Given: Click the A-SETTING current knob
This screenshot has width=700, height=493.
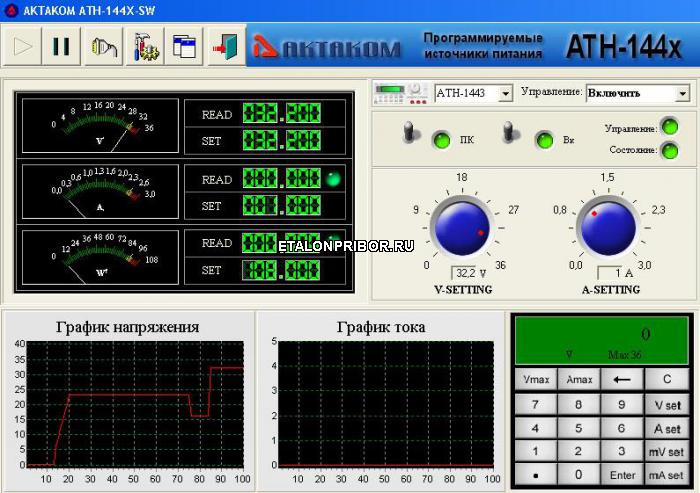Looking at the screenshot, I should [x=607, y=227].
